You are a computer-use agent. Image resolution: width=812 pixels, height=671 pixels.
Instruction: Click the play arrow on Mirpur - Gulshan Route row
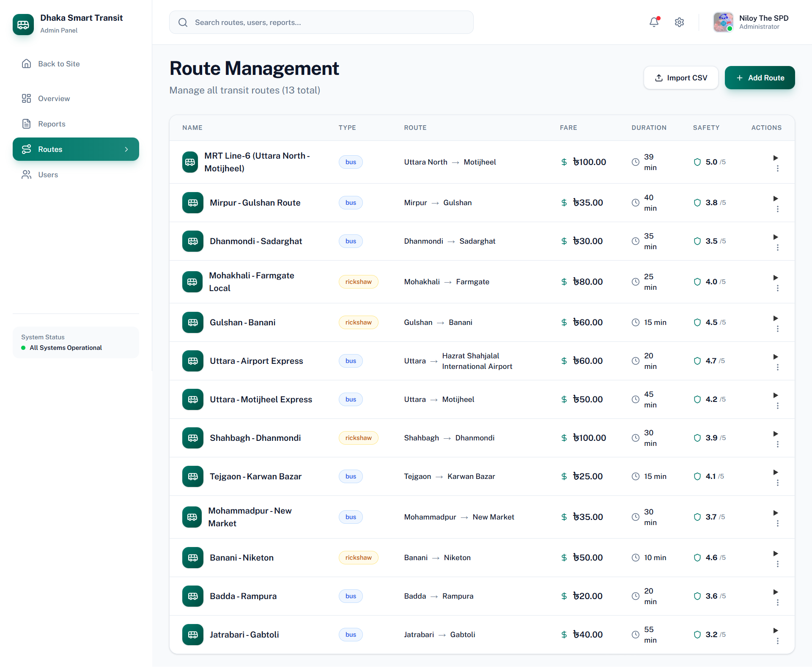(776, 198)
